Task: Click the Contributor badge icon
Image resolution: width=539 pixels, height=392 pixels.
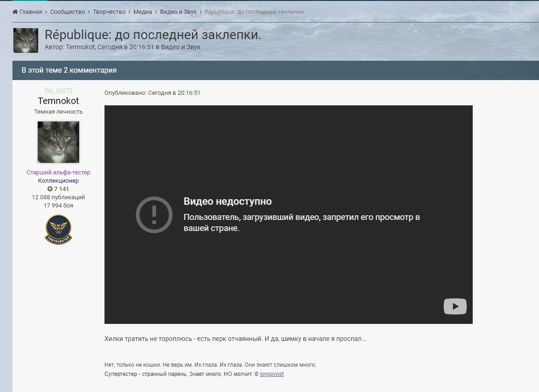Action: point(58,230)
